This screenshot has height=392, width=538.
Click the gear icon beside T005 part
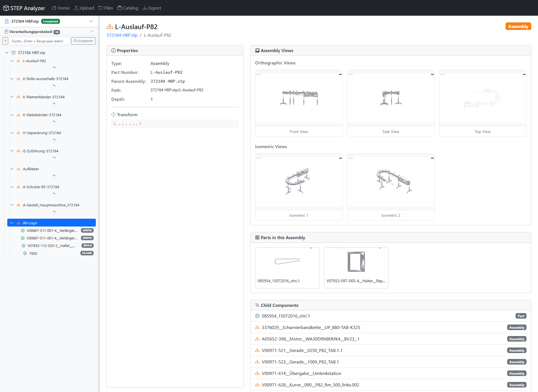[x=25, y=253]
